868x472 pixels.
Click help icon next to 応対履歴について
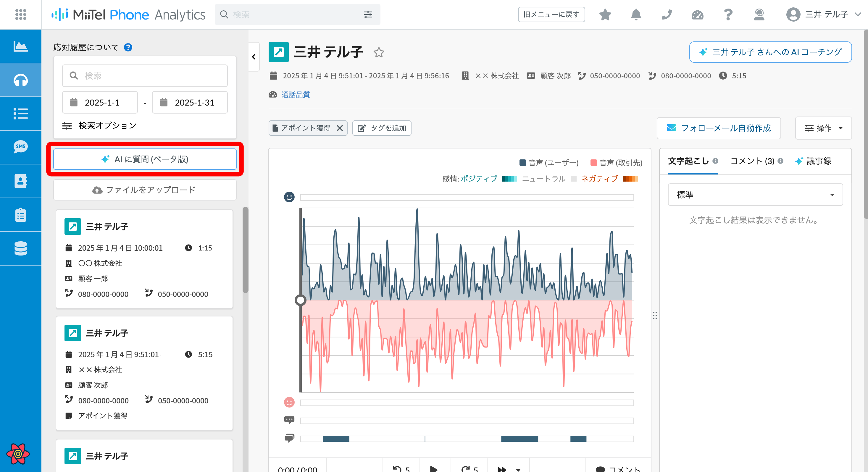[x=128, y=48]
